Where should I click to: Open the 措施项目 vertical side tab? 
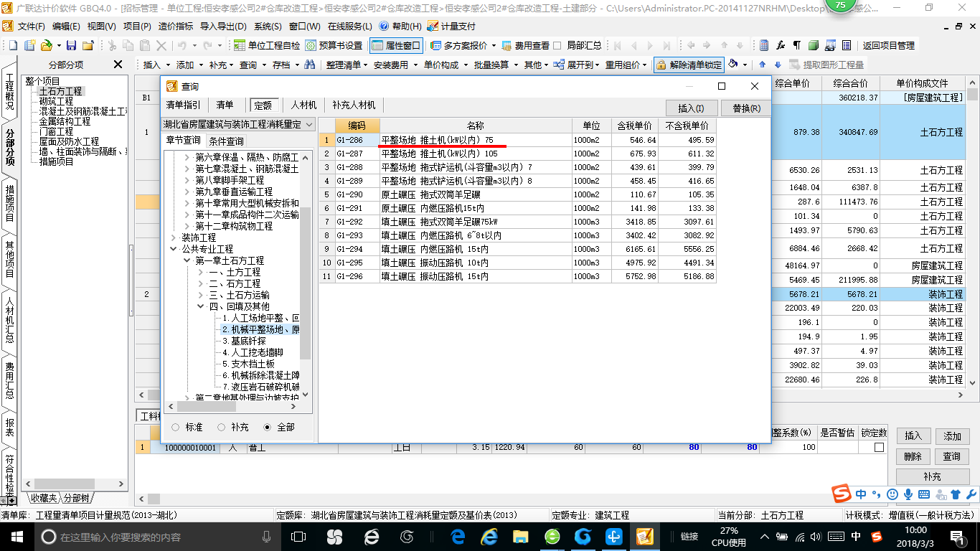pyautogui.click(x=9, y=203)
